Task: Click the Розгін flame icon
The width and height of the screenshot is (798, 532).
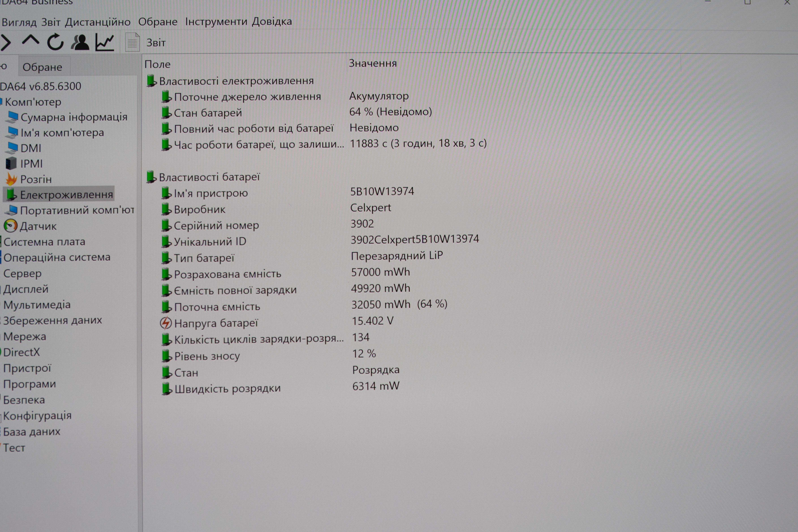Action: click(x=11, y=179)
